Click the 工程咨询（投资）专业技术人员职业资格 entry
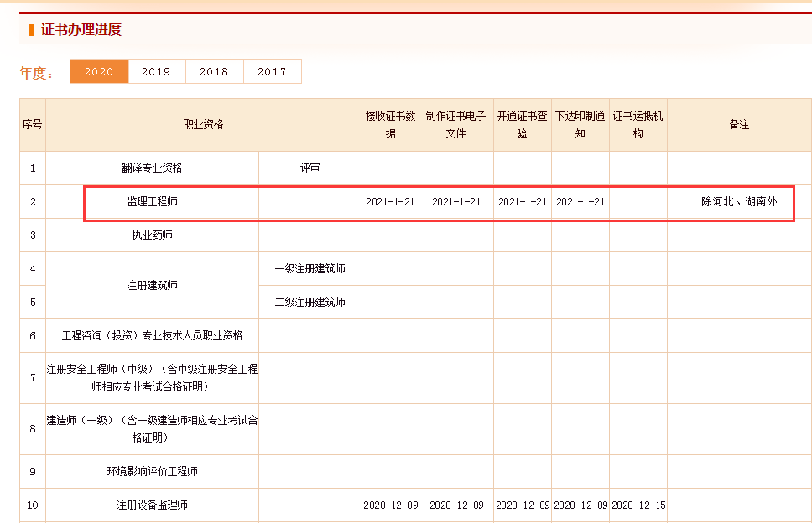This screenshot has height=523, width=812. pyautogui.click(x=152, y=335)
